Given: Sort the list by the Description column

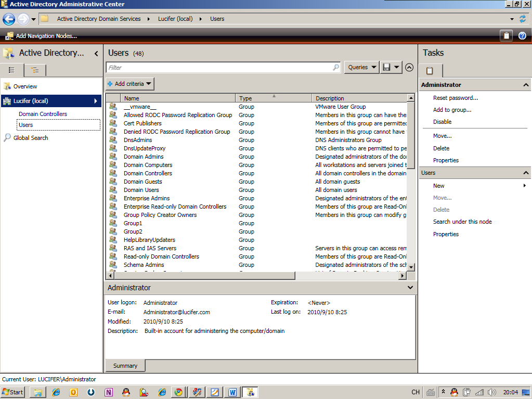Looking at the screenshot, I should [x=360, y=98].
